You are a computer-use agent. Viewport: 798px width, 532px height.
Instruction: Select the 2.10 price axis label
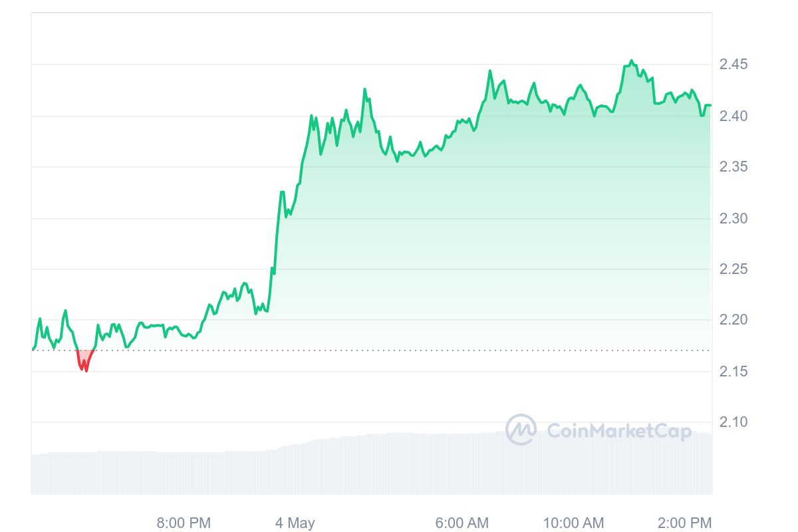tap(733, 422)
